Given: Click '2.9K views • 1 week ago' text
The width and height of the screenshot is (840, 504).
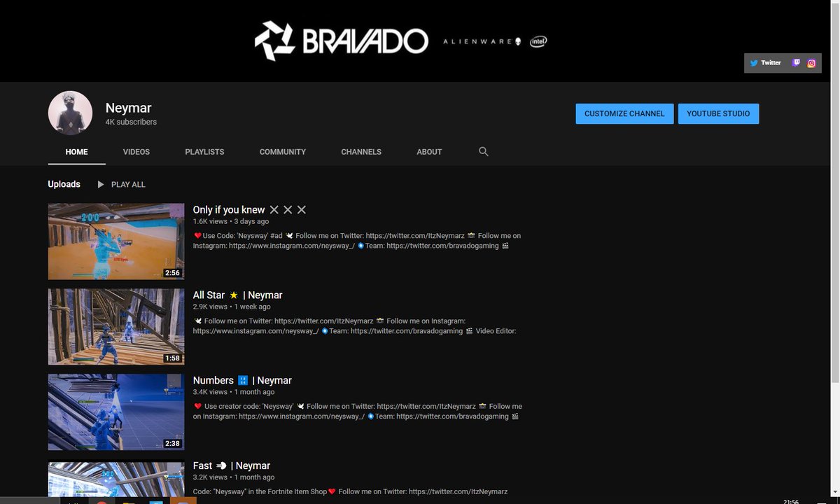Looking at the screenshot, I should point(232,307).
